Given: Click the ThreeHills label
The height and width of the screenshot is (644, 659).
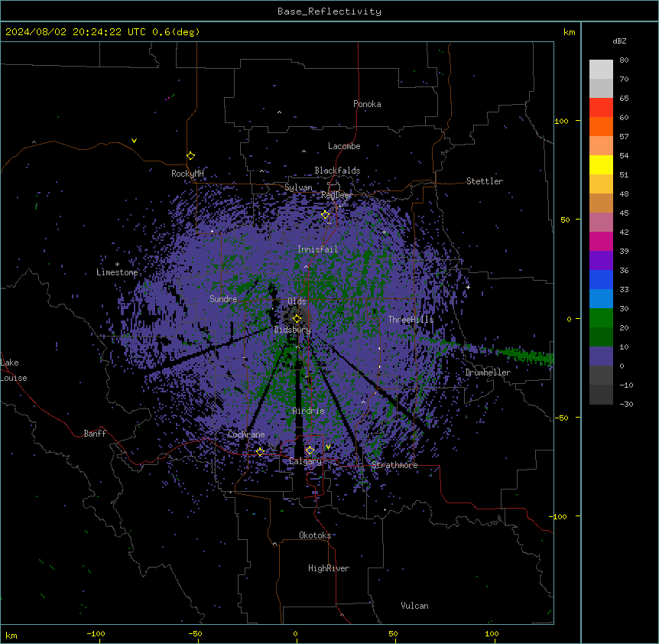Looking at the screenshot, I should pyautogui.click(x=411, y=320).
